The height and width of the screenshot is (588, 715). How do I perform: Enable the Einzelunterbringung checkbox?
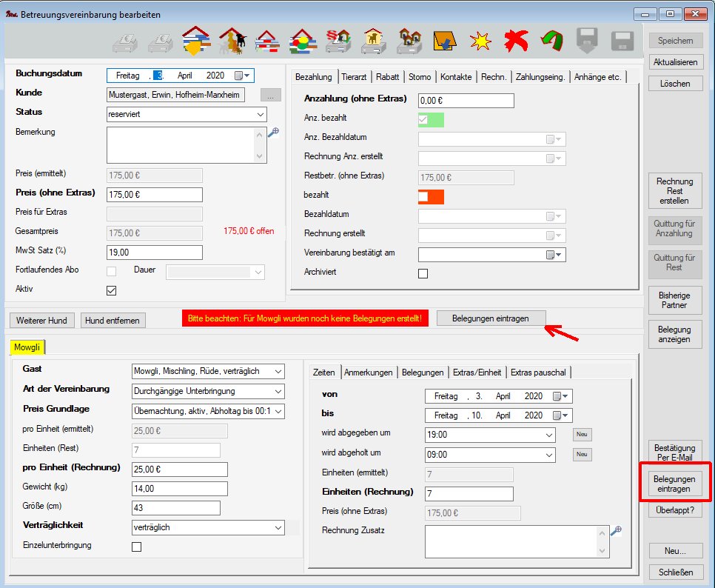[x=136, y=547]
